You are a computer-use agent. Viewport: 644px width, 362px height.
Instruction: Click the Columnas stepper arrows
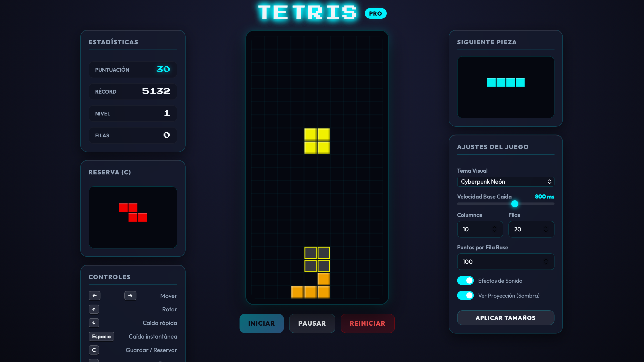click(x=494, y=229)
